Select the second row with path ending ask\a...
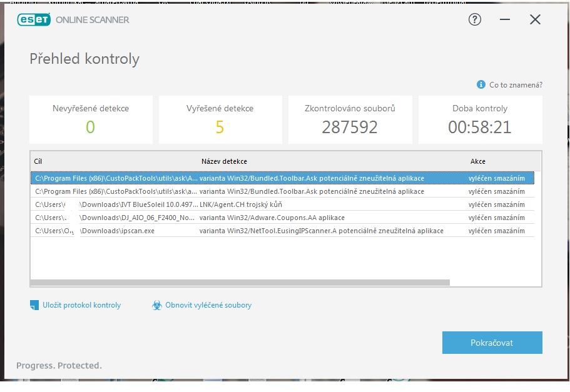570x392 pixels. (x=282, y=191)
